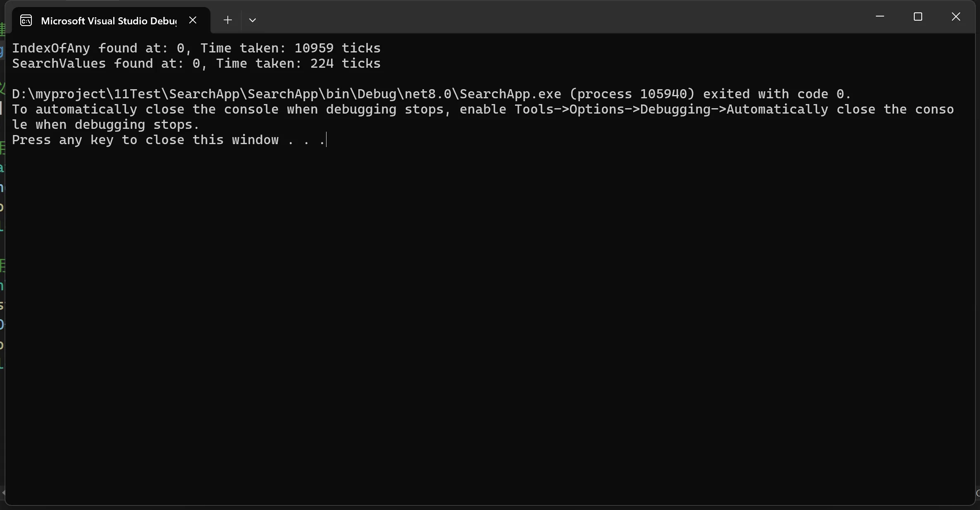Click the empty console area below output
The height and width of the screenshot is (510, 980).
[490, 322]
